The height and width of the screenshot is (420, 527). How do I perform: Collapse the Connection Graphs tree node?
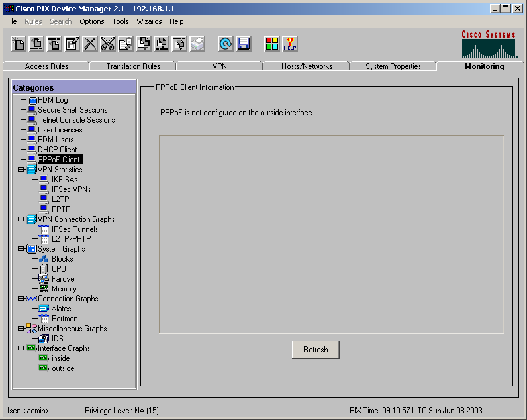point(21,298)
